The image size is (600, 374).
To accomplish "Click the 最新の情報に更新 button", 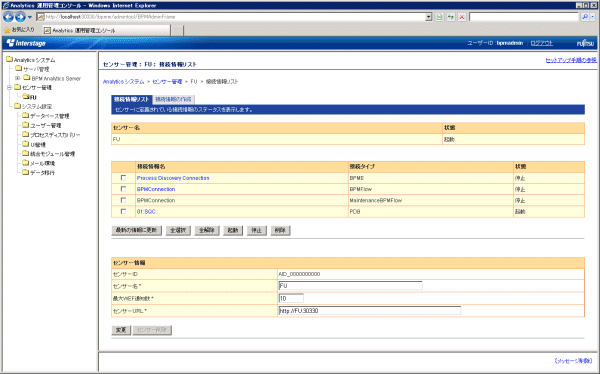I will 137,230.
